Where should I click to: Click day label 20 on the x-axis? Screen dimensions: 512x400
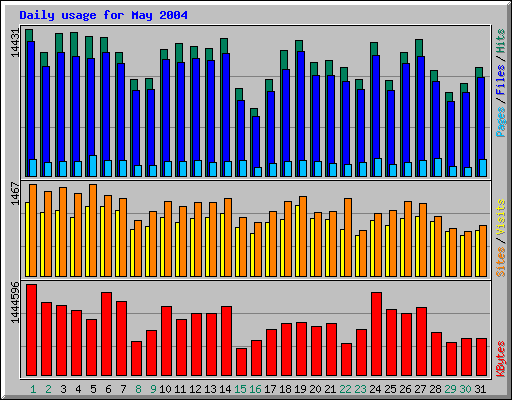coord(315,389)
